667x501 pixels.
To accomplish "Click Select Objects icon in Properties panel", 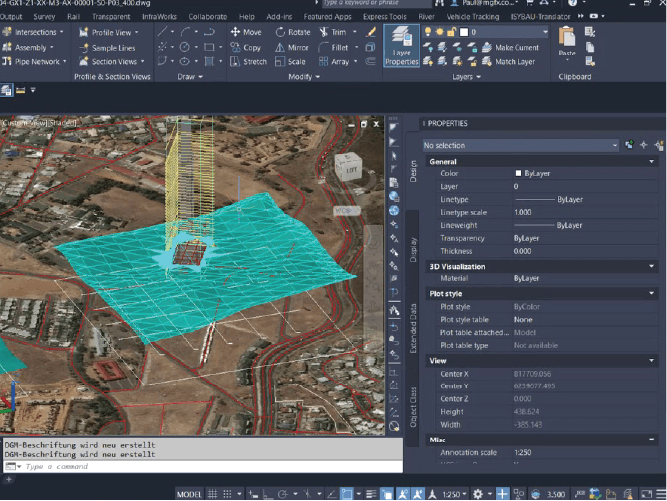I will 644,145.
